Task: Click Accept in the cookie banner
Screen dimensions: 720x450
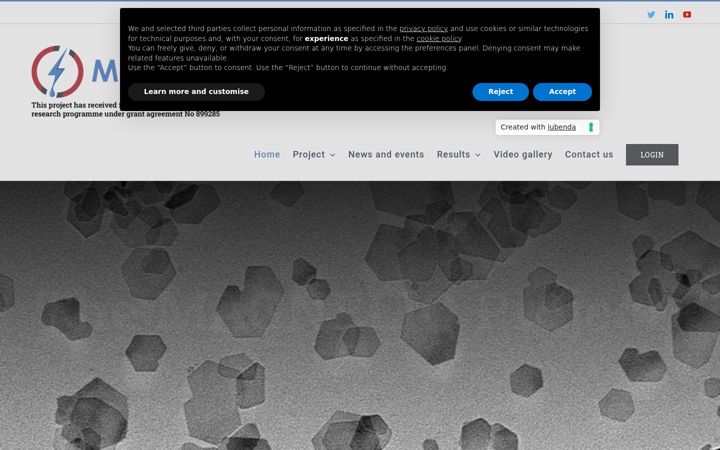Action: 562,91
